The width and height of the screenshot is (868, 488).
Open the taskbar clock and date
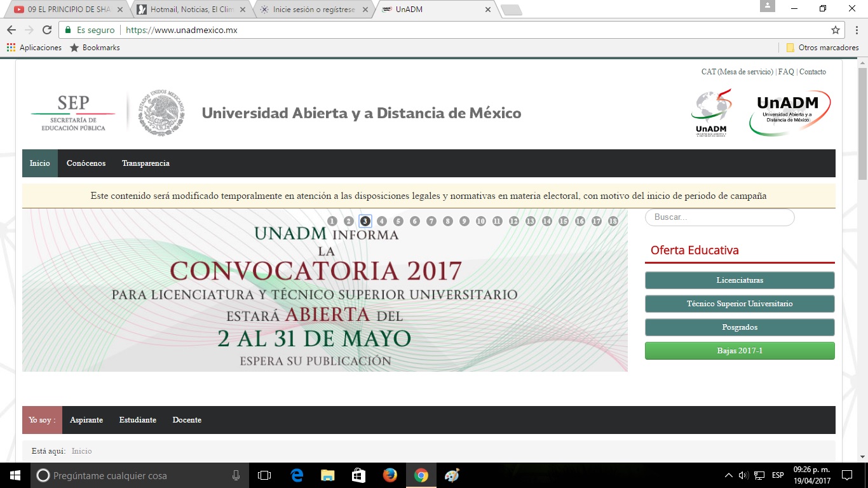tap(810, 475)
